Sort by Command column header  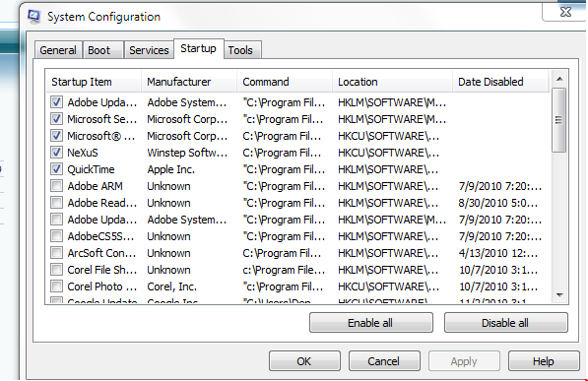pos(285,82)
